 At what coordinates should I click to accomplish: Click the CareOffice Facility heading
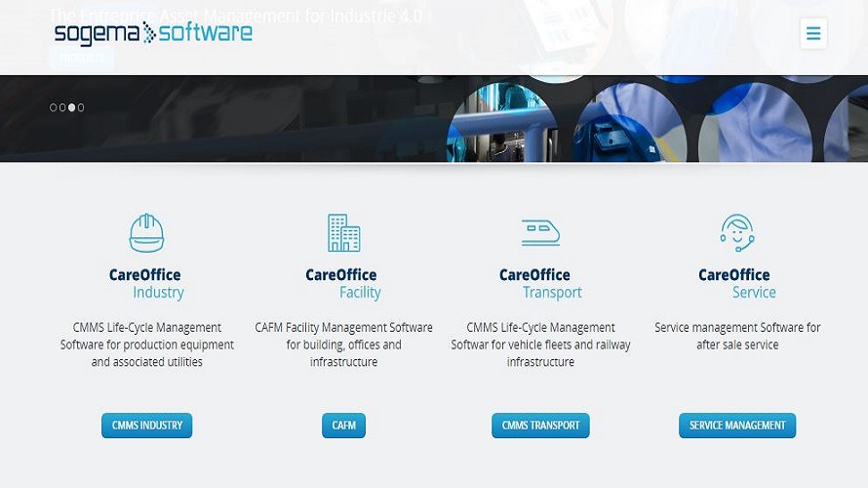tap(343, 284)
